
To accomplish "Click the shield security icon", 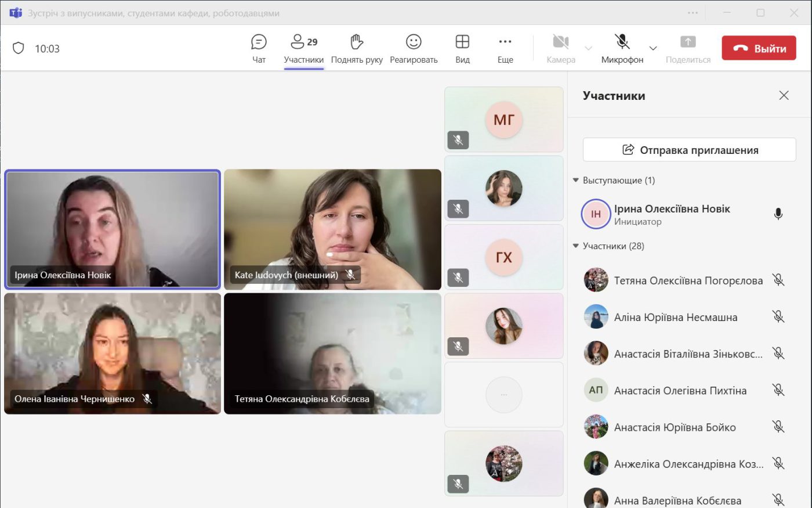I will coord(19,48).
